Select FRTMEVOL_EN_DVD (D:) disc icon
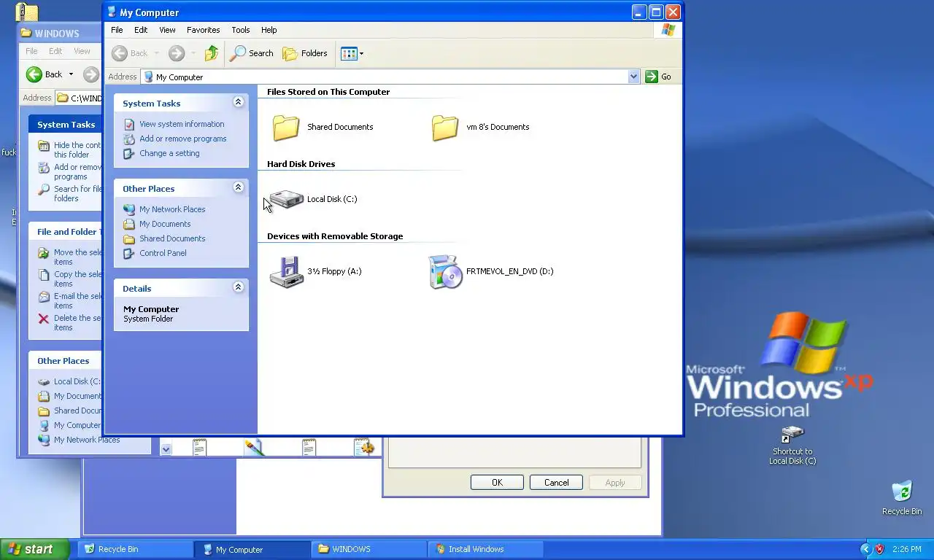The image size is (934, 560). (445, 272)
